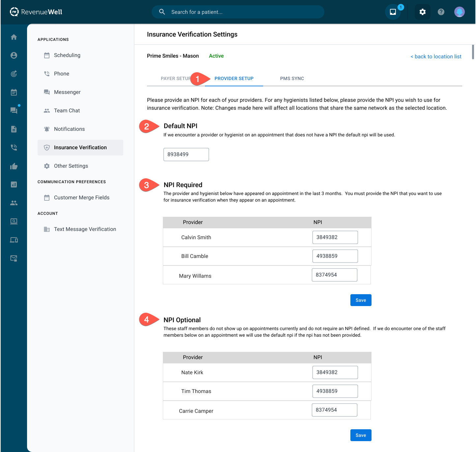Click Mary Willams provider name
This screenshot has width=476, height=452.
point(195,276)
